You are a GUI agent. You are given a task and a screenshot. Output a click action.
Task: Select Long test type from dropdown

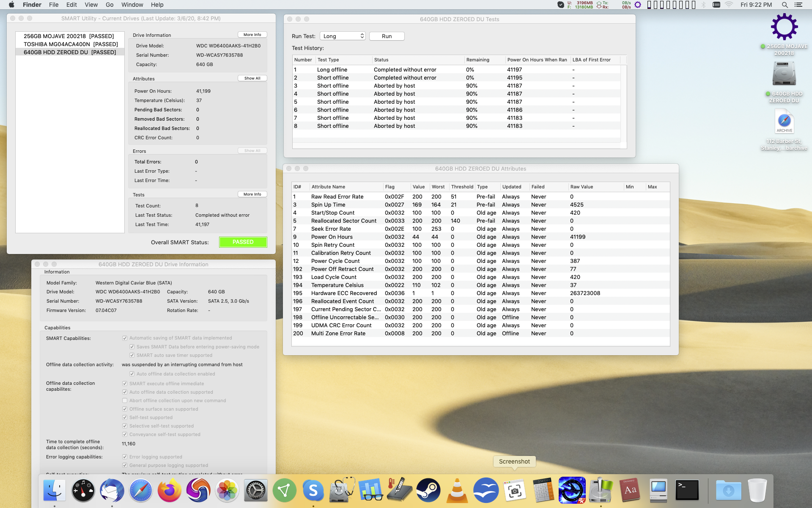pos(343,36)
